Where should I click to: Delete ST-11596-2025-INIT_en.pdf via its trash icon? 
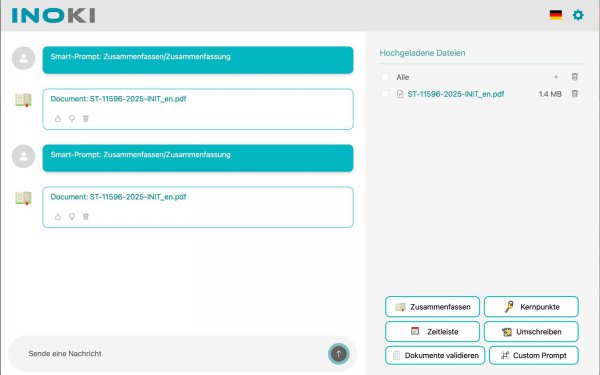(575, 94)
